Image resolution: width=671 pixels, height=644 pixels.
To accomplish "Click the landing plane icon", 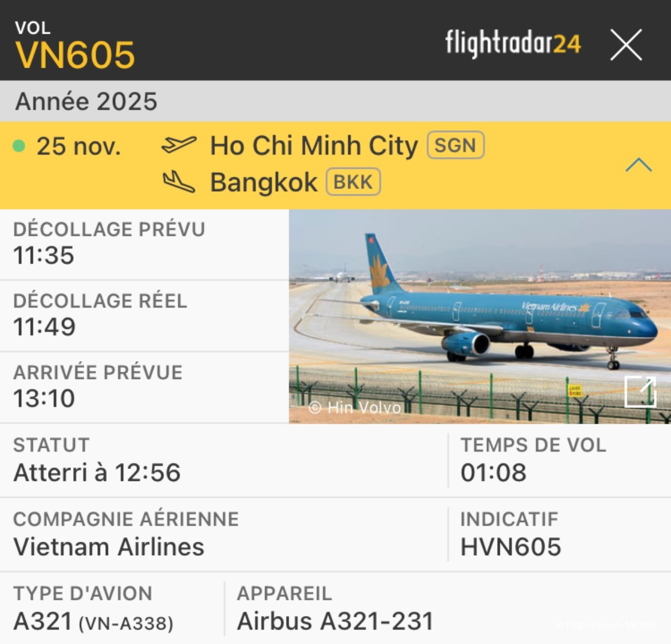I will point(179,182).
